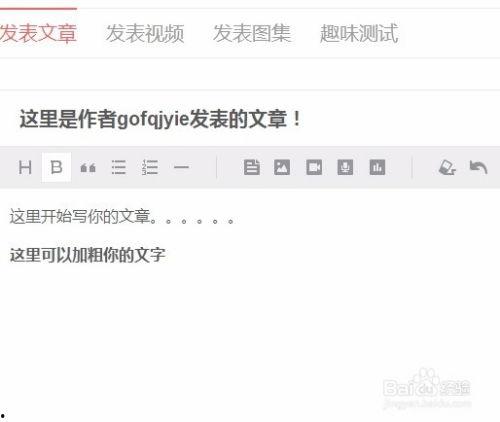Click the bold text line 这里可以加粗你的文字

click(x=88, y=255)
